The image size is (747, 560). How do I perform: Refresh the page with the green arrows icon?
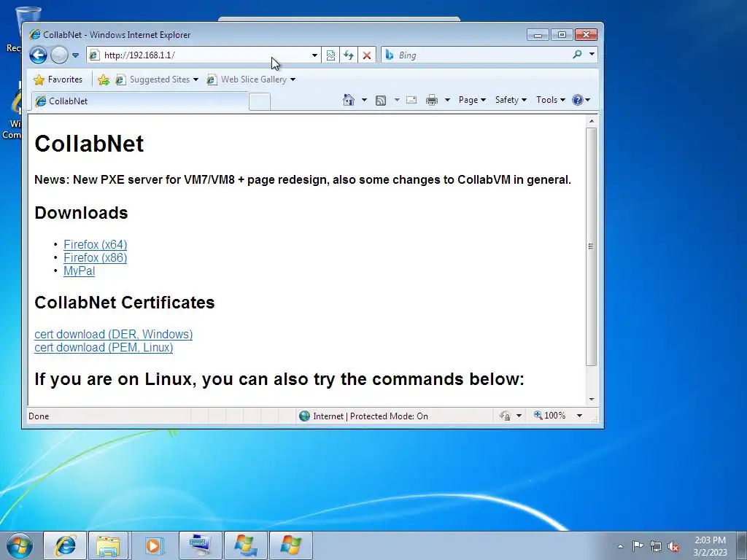pyautogui.click(x=349, y=55)
